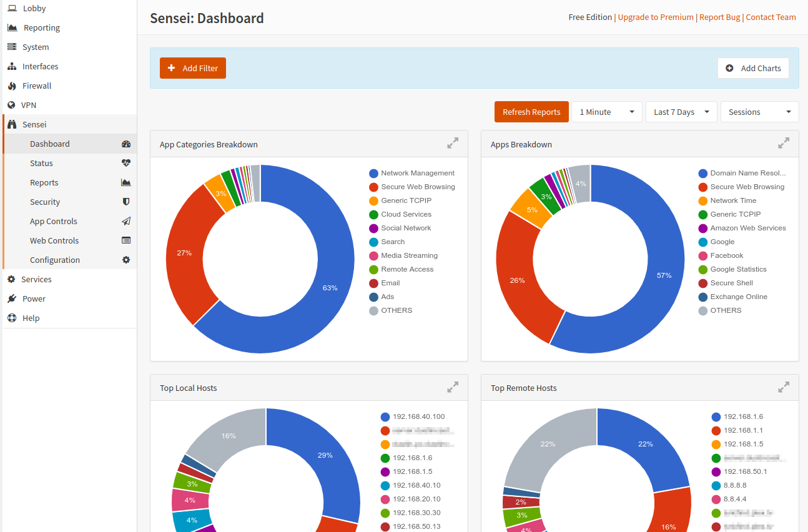Go to Sensei App Controls page
The width and height of the screenshot is (808, 532).
(70, 221)
